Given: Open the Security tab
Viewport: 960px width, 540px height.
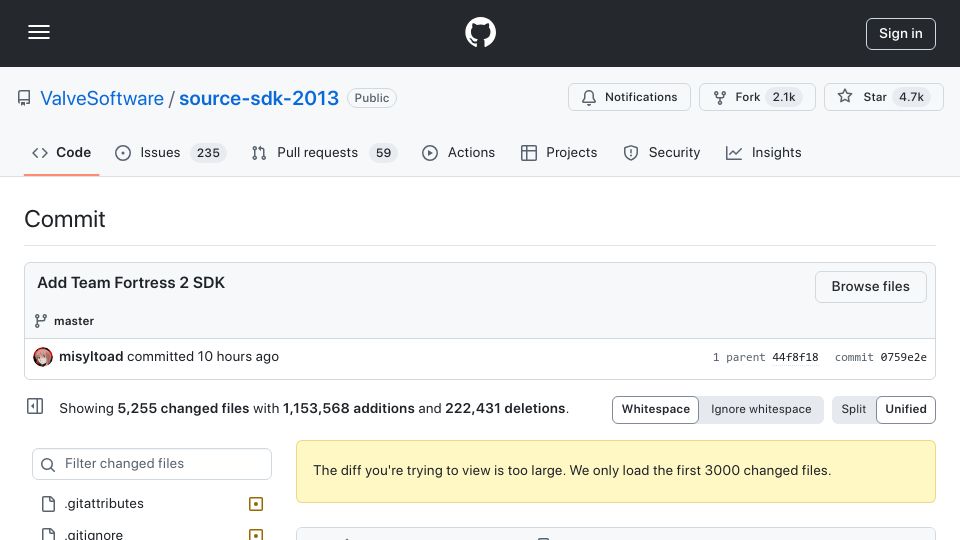Looking at the screenshot, I should (662, 152).
